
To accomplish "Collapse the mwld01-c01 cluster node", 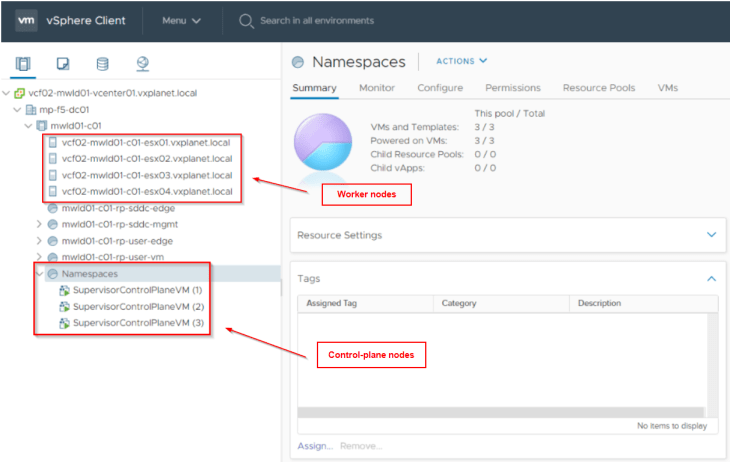I will pos(28,126).
